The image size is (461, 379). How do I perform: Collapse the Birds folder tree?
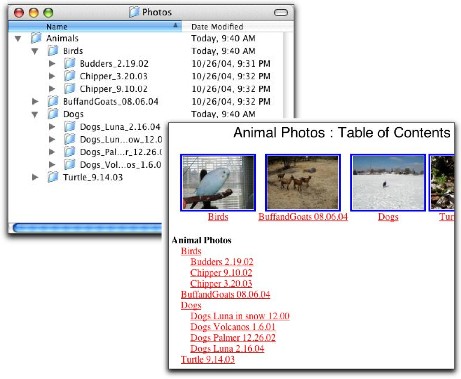[x=35, y=51]
